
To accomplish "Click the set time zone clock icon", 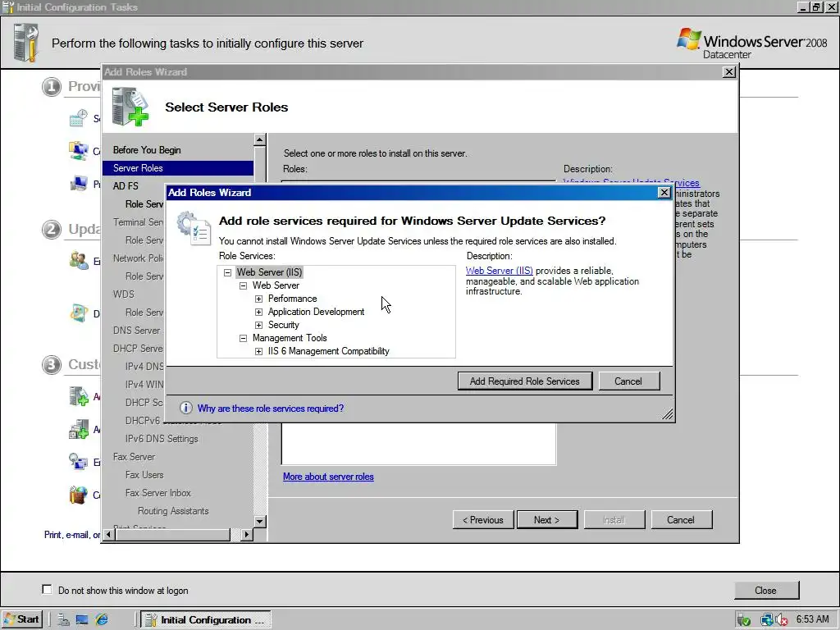I will click(78, 118).
